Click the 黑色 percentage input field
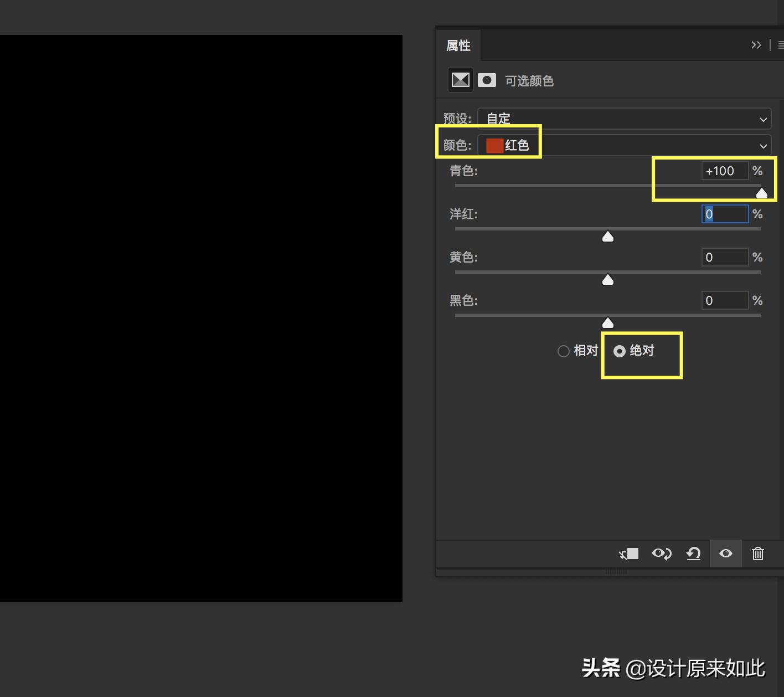Viewport: 784px width, 697px height. point(725,300)
